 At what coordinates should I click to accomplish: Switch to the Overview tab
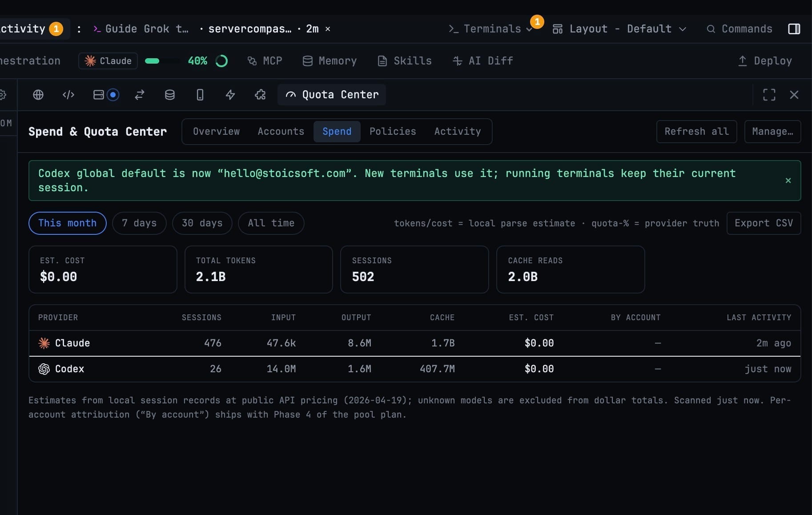click(x=216, y=132)
